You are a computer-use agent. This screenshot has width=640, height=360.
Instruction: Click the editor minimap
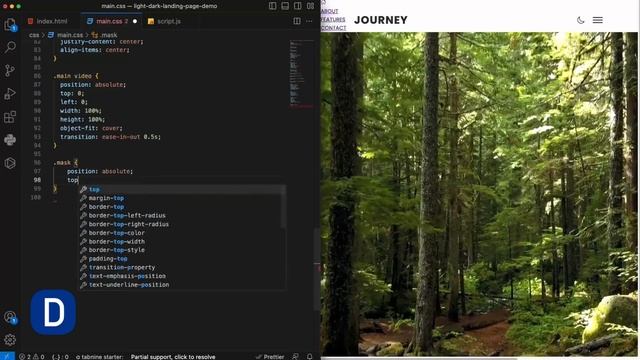[302, 73]
